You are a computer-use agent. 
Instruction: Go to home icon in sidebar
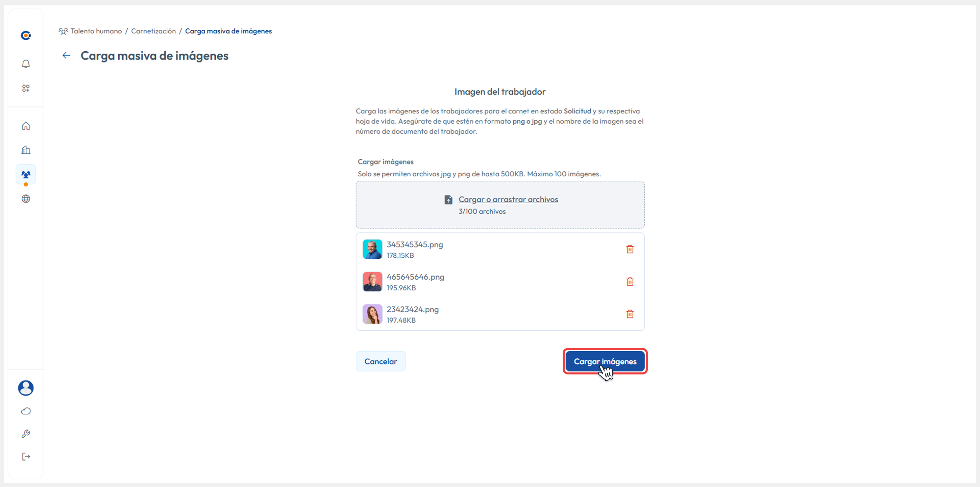[26, 126]
